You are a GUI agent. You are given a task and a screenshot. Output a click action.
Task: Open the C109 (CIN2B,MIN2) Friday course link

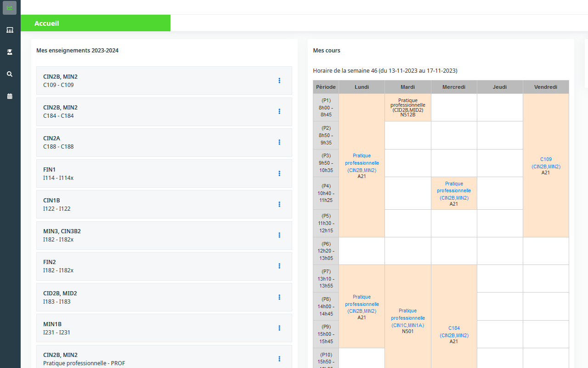click(x=546, y=163)
